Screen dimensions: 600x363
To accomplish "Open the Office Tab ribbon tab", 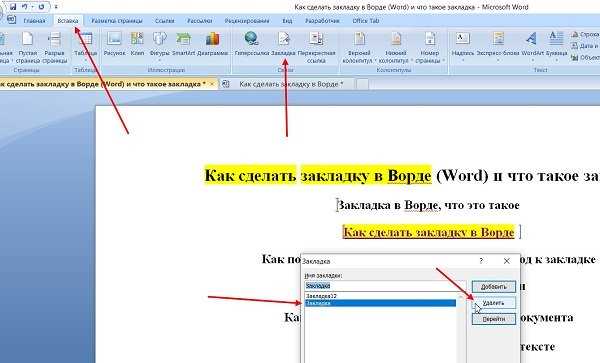I will click(x=365, y=21).
